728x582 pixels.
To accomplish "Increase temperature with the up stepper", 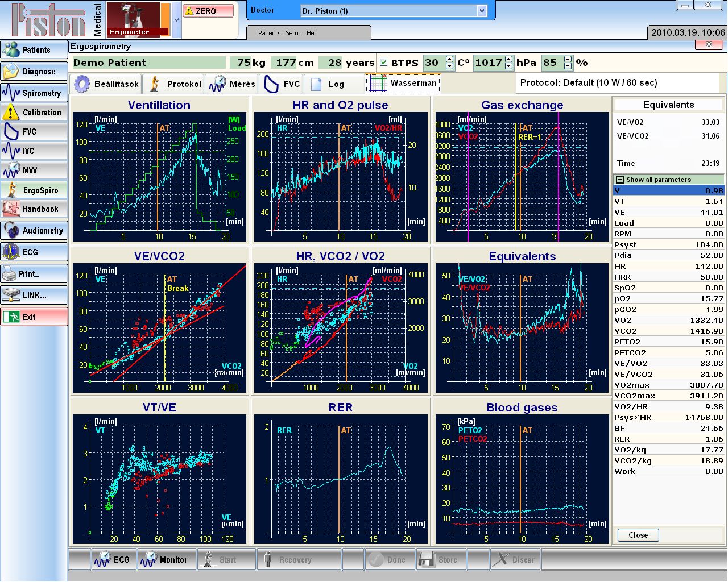I will pyautogui.click(x=450, y=59).
